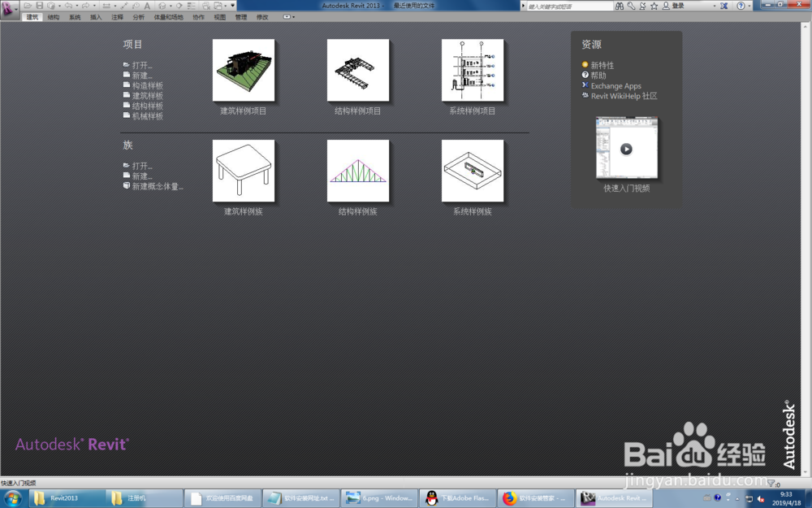Switch to the Firefox taskbar window
The image size is (812, 508).
coord(535,498)
